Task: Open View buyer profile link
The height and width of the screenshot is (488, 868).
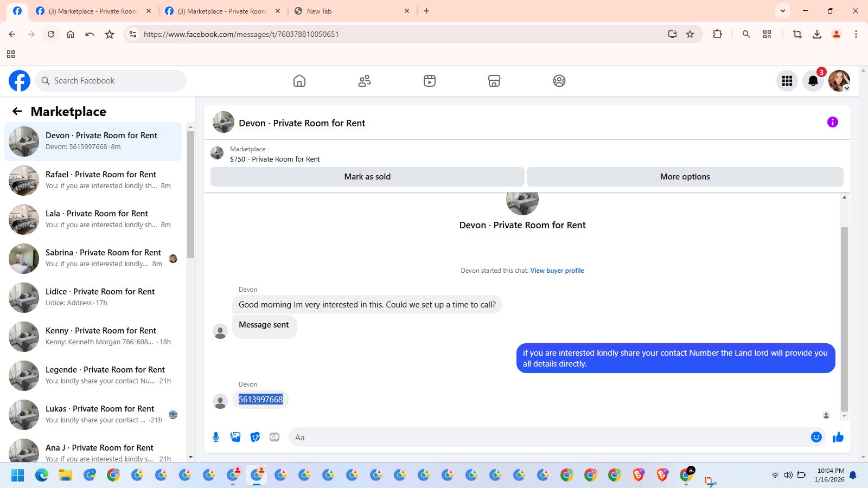Action: click(x=557, y=271)
